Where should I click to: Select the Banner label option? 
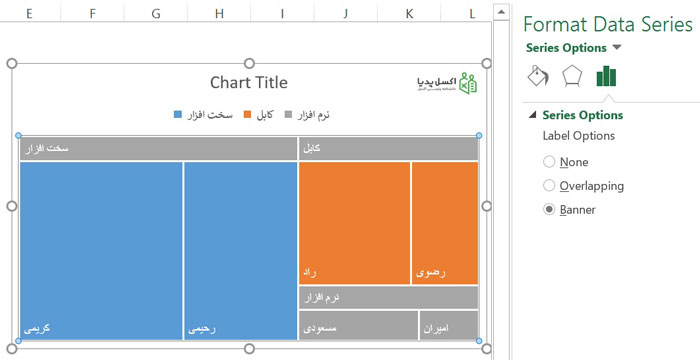pos(549,209)
